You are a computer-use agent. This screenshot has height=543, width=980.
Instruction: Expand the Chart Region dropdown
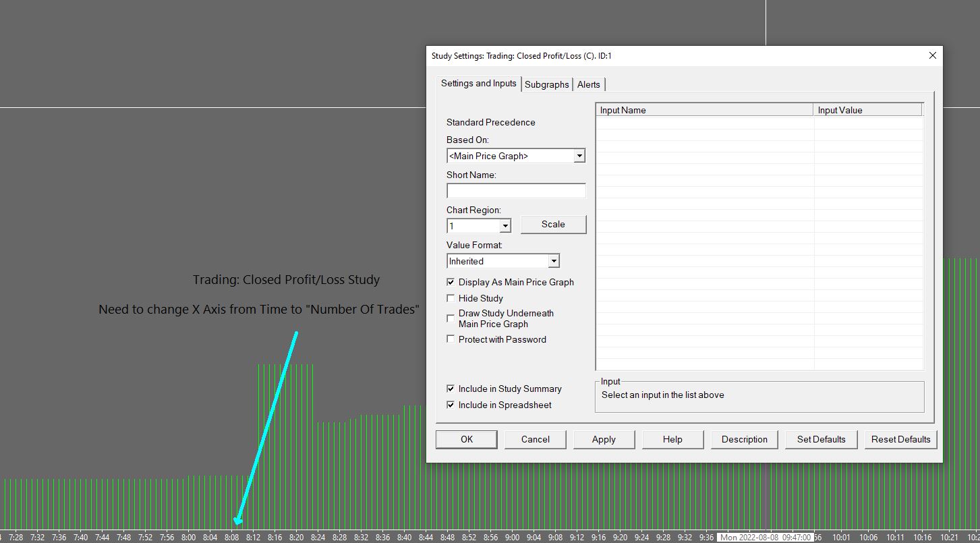[x=505, y=226]
